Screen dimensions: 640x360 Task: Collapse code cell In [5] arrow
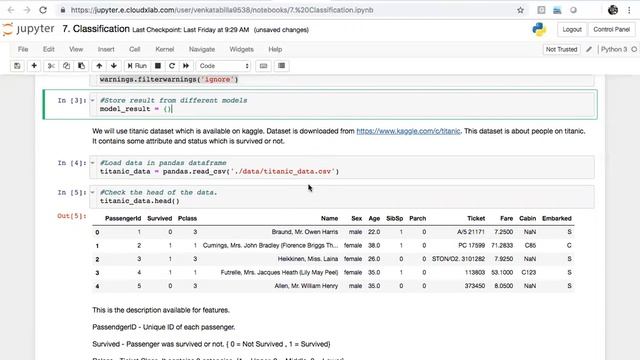pyautogui.click(x=93, y=192)
